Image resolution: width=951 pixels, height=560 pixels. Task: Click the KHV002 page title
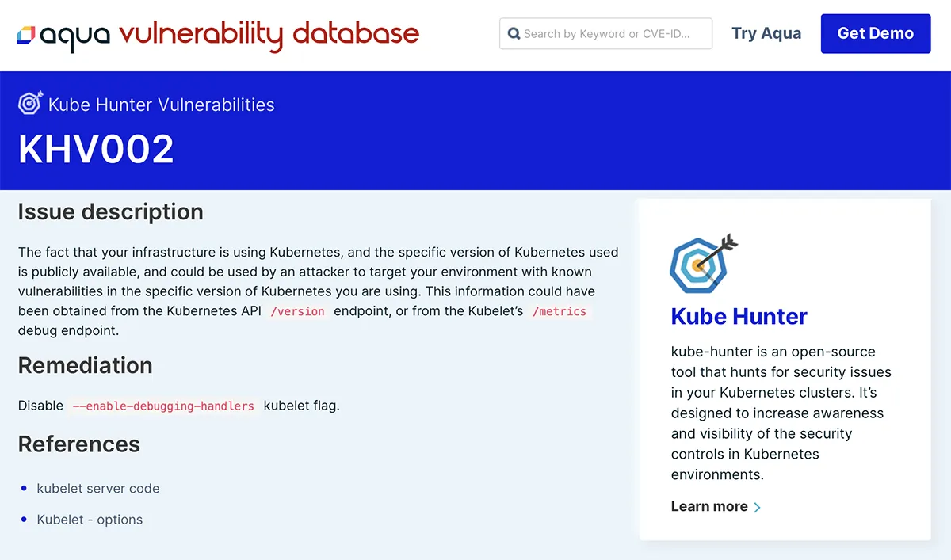pyautogui.click(x=96, y=148)
